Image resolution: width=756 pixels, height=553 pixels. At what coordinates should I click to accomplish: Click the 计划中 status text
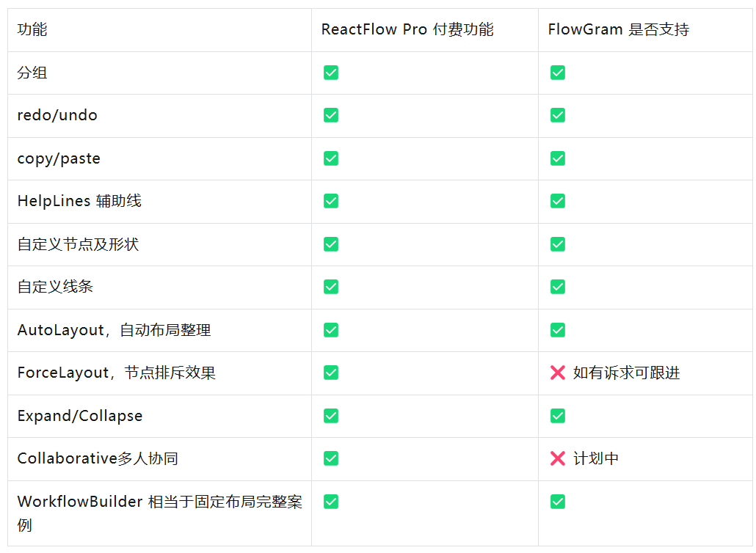[595, 458]
